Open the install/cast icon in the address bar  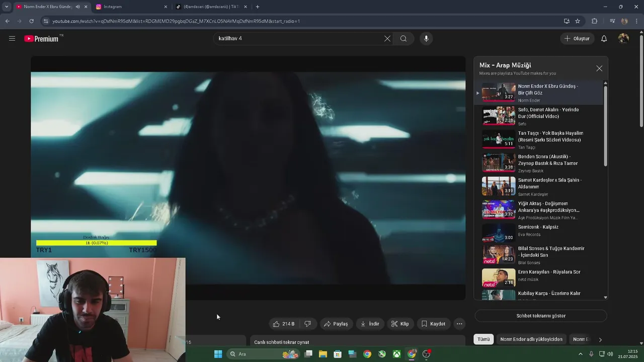pyautogui.click(x=567, y=21)
